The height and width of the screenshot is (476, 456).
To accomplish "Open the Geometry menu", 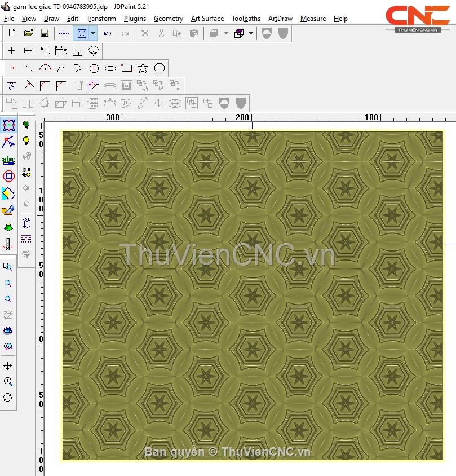I will pyautogui.click(x=169, y=19).
